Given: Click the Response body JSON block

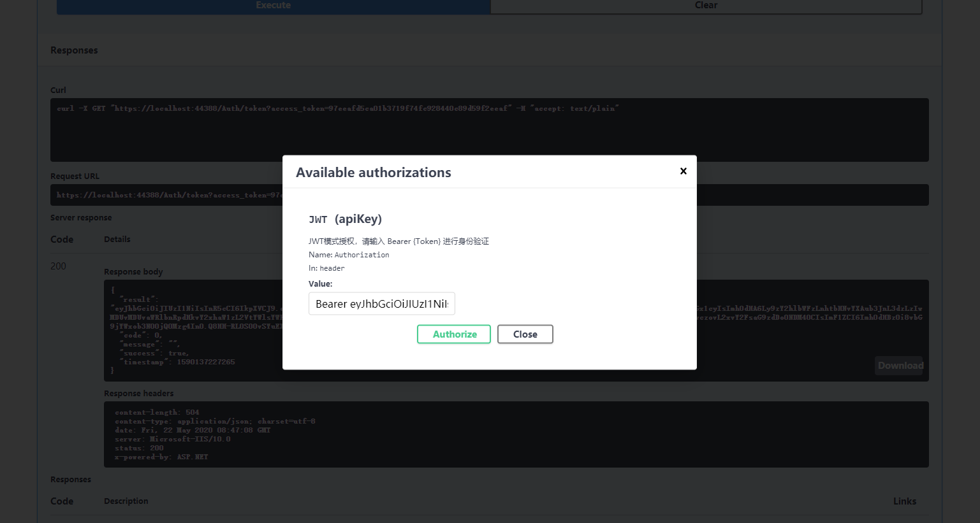Looking at the screenshot, I should (516, 331).
